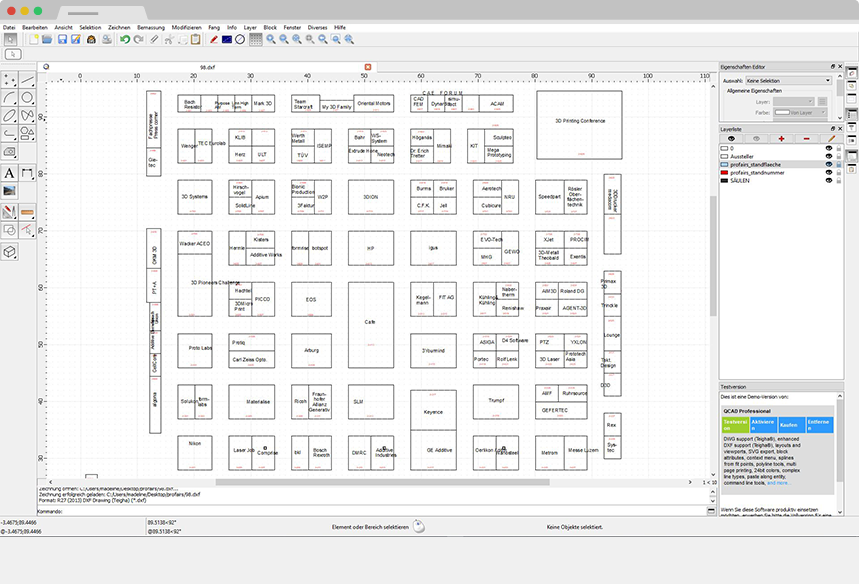Open the Measuring ruler tools
Screen dimensions: 859x584
click(27, 212)
